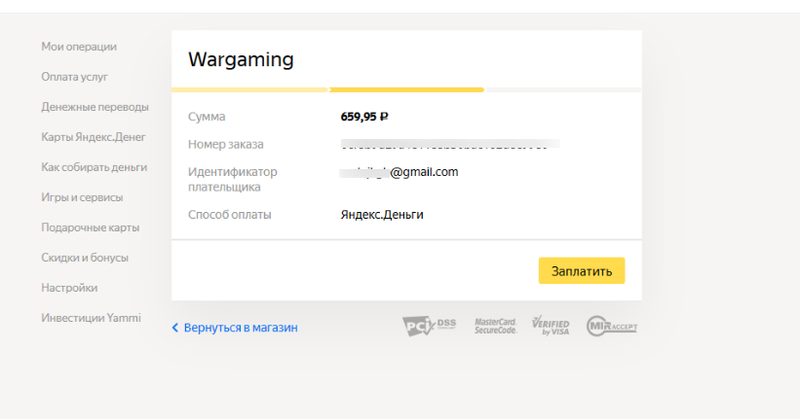The width and height of the screenshot is (800, 419).
Task: Open Подарочные карты section
Action: tap(90, 227)
